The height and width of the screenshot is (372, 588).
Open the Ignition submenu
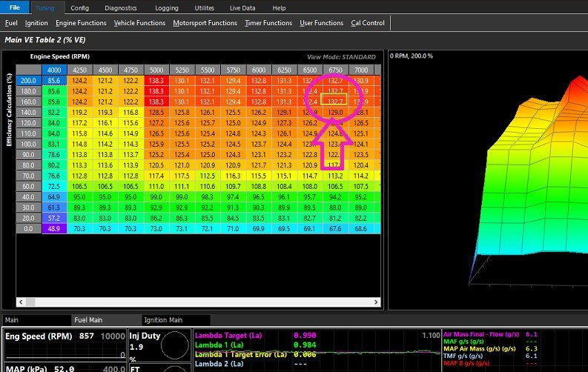36,23
